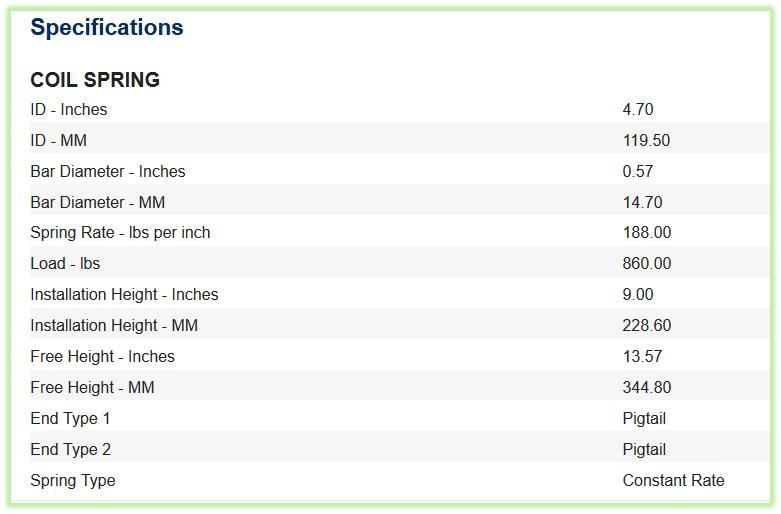The image size is (781, 514).
Task: Select the 344.80 free height value
Action: click(647, 387)
